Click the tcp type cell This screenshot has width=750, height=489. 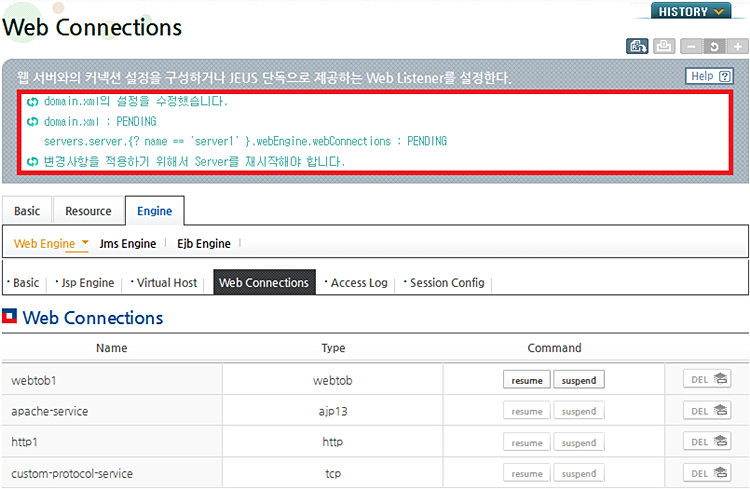(x=333, y=474)
